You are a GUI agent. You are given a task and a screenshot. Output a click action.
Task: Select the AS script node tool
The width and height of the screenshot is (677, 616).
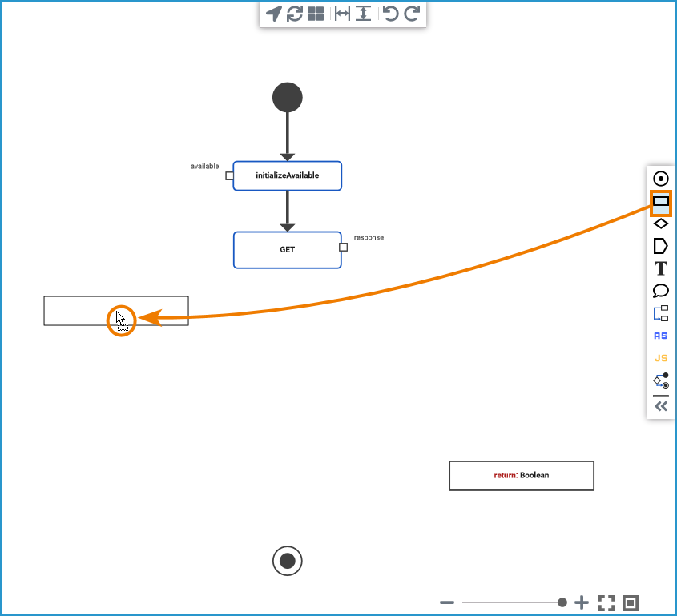[660, 336]
